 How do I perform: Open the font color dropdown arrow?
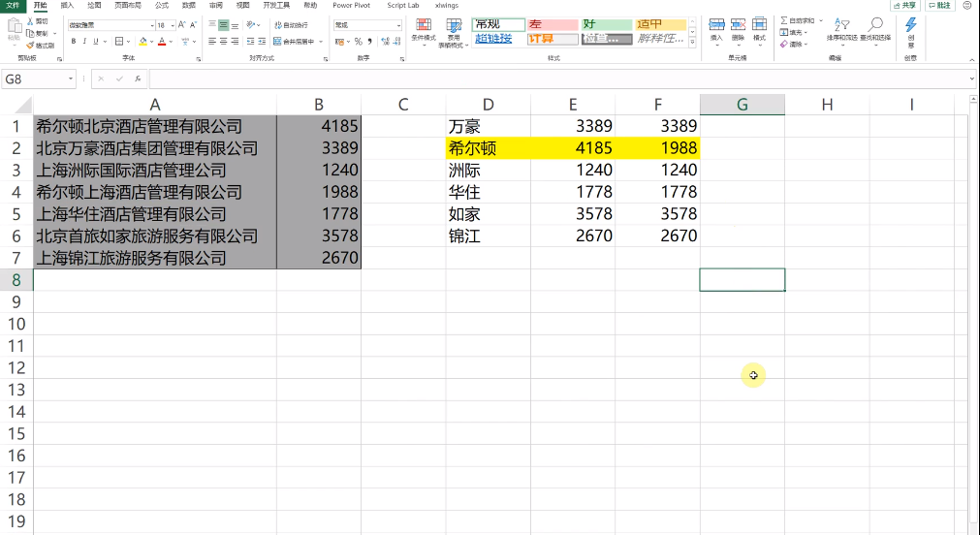point(171,42)
